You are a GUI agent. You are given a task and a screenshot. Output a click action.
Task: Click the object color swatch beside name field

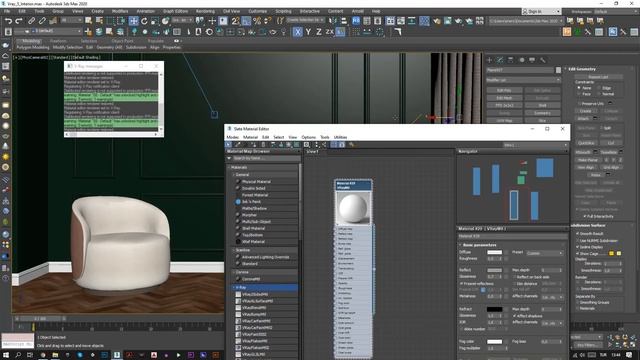pos(558,70)
